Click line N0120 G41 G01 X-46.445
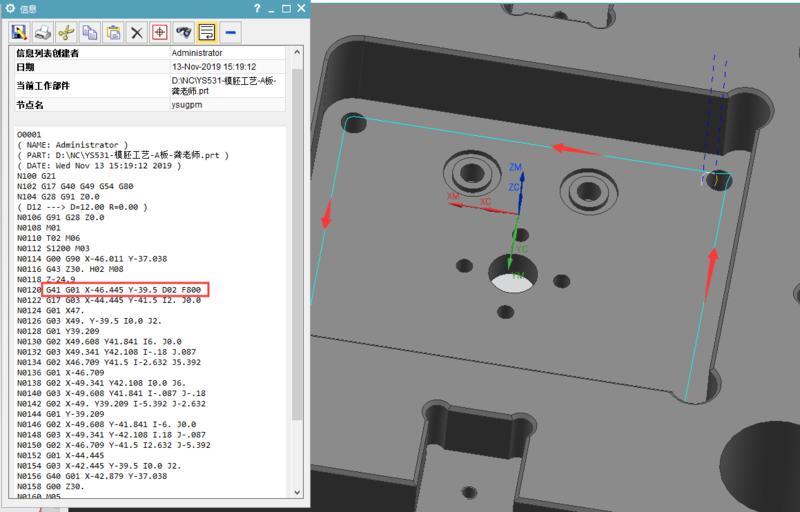800x512 pixels. [x=109, y=290]
